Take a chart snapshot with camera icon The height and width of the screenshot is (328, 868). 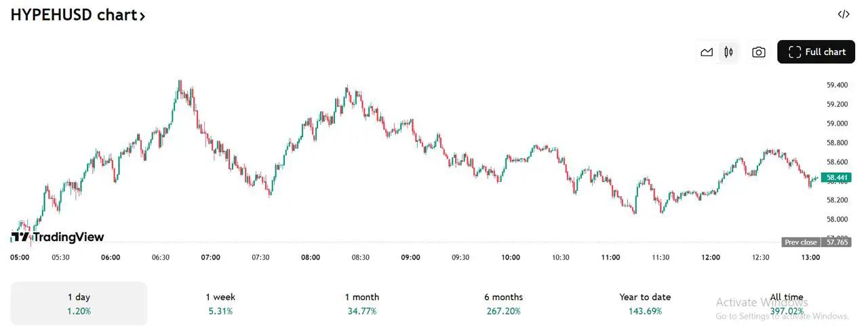[759, 52]
